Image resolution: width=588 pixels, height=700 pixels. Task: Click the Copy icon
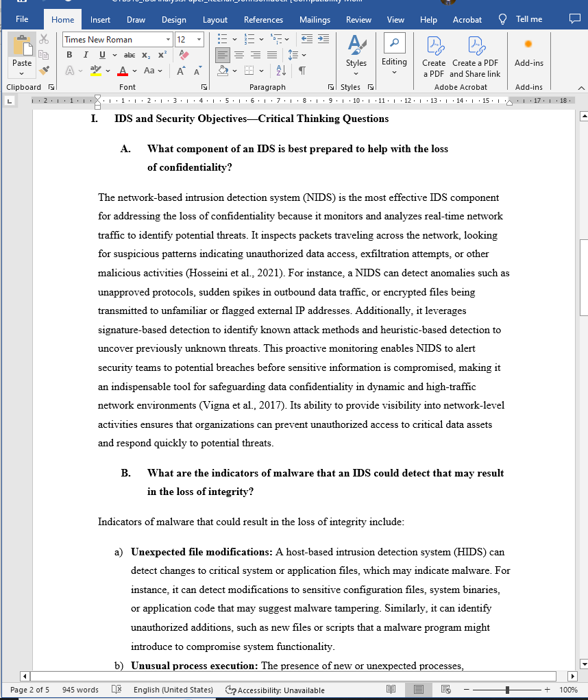tap(44, 54)
